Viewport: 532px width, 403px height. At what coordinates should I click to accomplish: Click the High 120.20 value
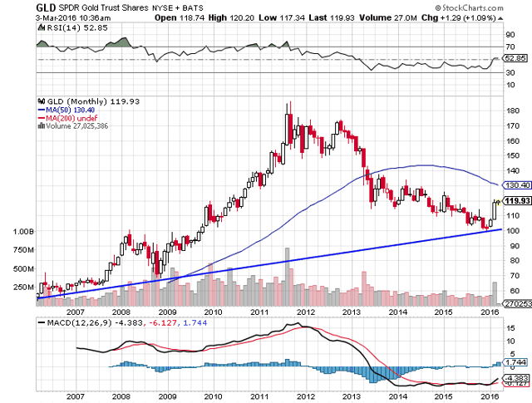click(231, 18)
